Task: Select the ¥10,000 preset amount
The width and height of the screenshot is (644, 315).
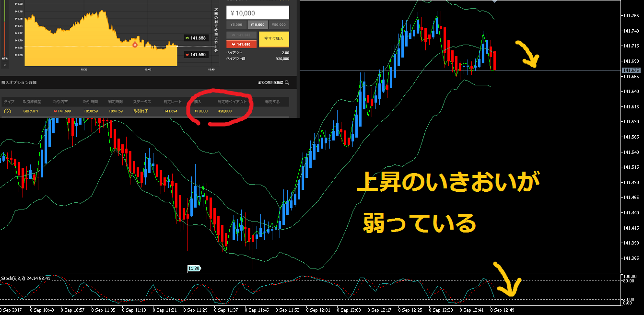Action: click(x=258, y=25)
